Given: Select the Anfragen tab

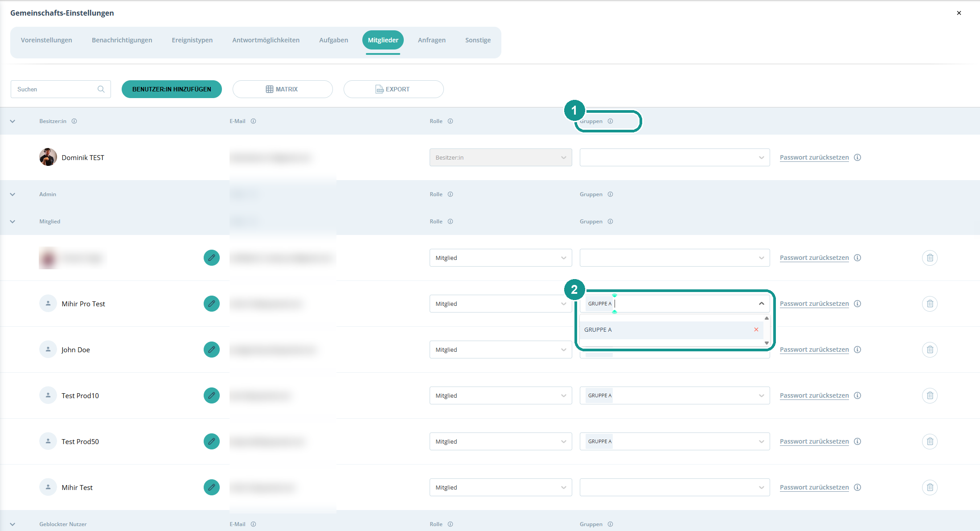Looking at the screenshot, I should coord(432,40).
